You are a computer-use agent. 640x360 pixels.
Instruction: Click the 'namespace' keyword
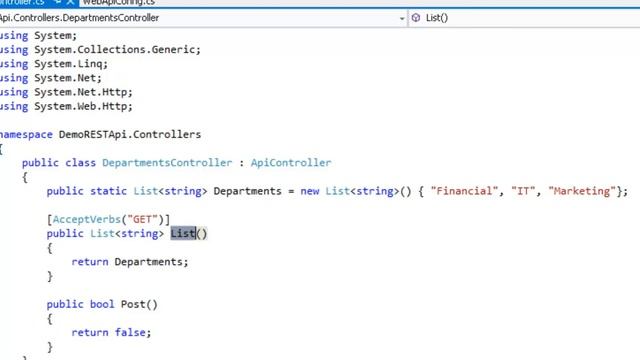pyautogui.click(x=26, y=135)
